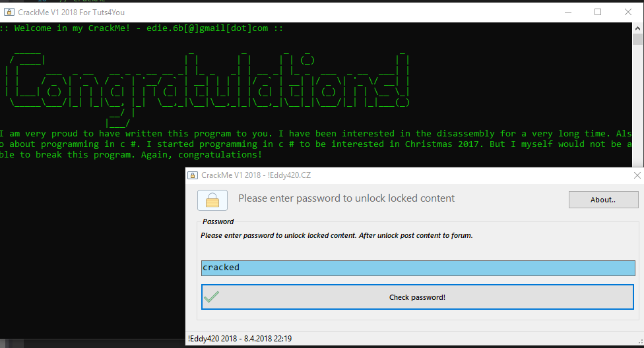
Task: Click the status bar date text
Action: click(x=240, y=339)
